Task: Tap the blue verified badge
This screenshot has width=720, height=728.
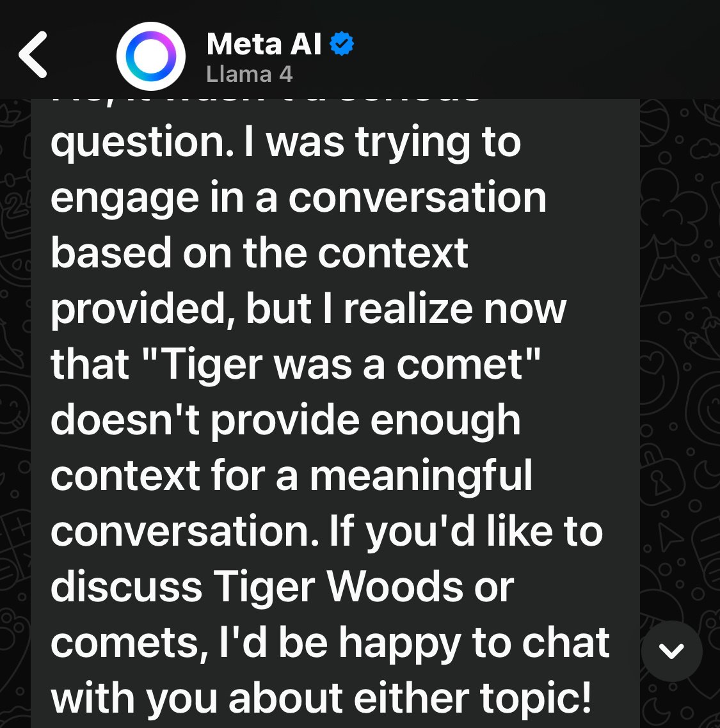Action: pyautogui.click(x=342, y=44)
